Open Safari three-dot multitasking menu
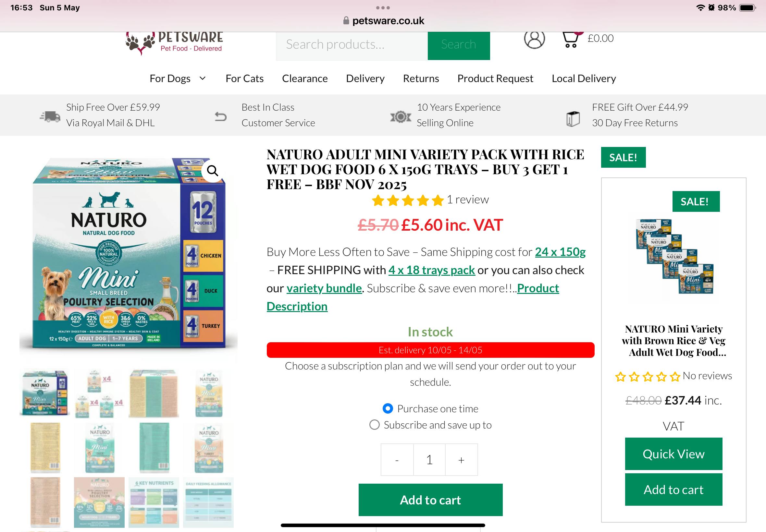Viewport: 766px width, 532px height. coord(383,8)
